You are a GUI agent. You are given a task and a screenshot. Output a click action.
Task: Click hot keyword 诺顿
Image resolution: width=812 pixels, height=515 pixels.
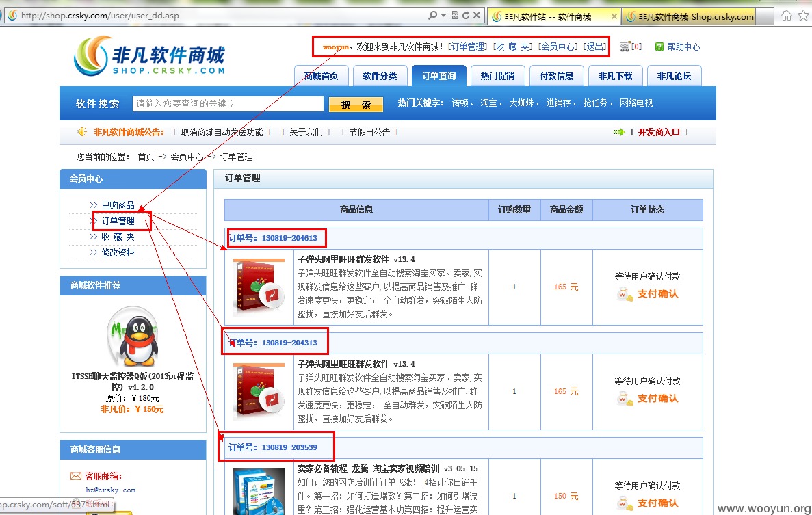tap(460, 103)
